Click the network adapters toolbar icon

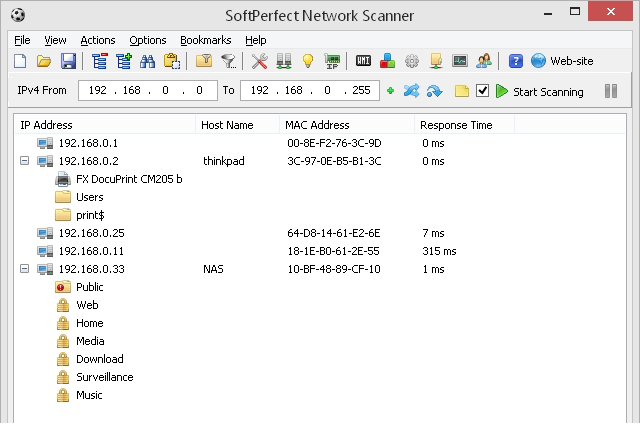[x=284, y=61]
